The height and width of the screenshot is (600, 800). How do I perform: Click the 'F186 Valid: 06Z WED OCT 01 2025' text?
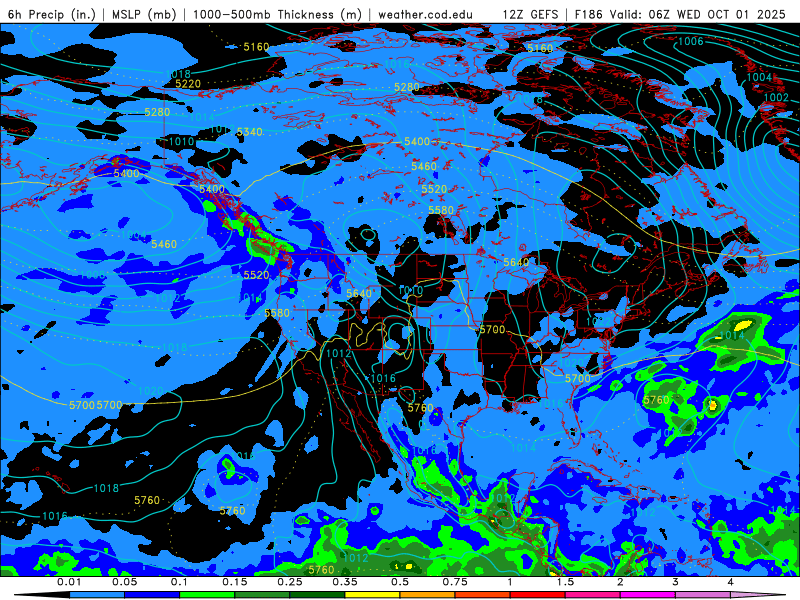pos(680,14)
